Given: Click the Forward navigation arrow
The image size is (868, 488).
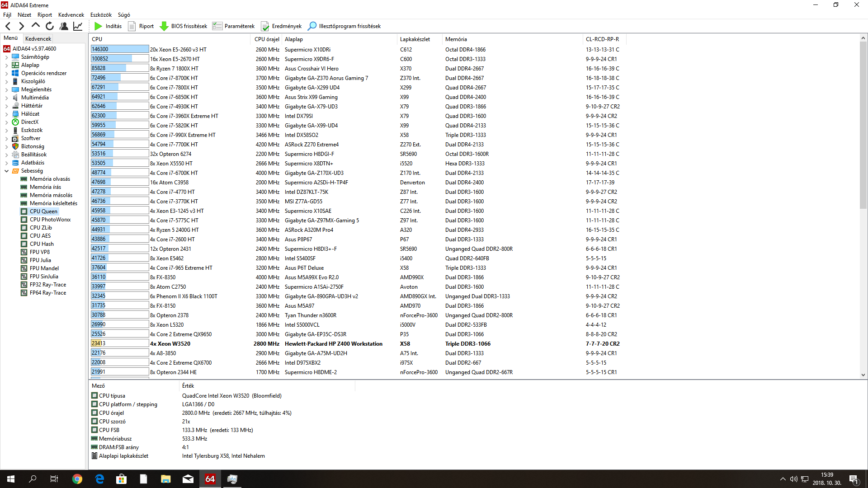Looking at the screenshot, I should 21,26.
